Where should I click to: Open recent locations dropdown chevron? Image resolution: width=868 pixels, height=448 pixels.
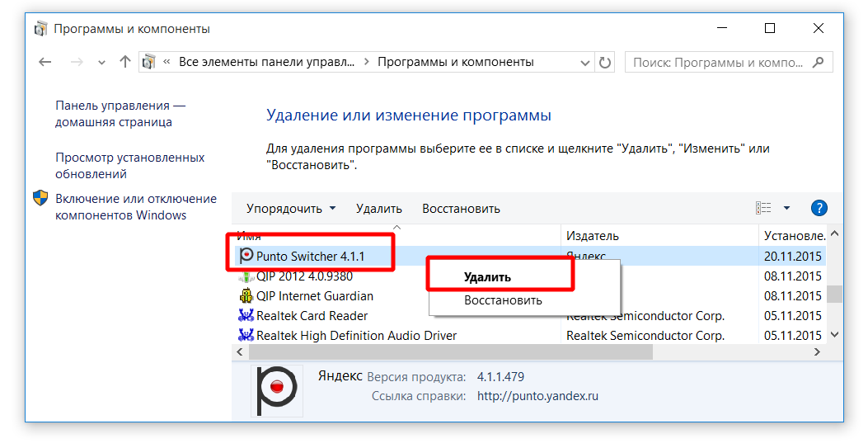(x=101, y=63)
